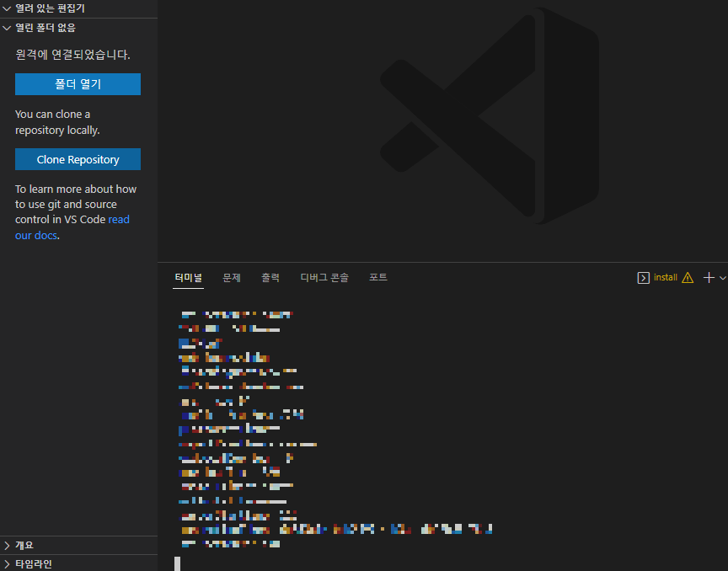
Task: Click the install terminal label
Action: pos(666,278)
